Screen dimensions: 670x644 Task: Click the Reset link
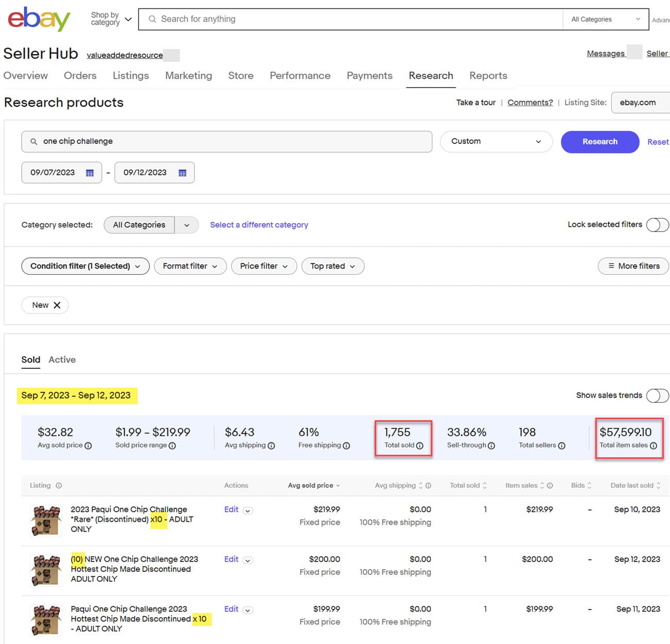click(x=658, y=142)
